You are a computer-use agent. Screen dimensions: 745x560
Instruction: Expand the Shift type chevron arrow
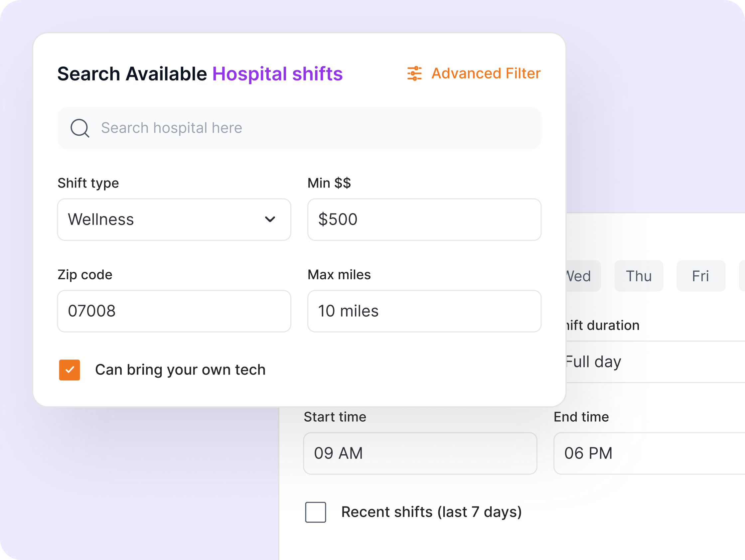coord(270,219)
